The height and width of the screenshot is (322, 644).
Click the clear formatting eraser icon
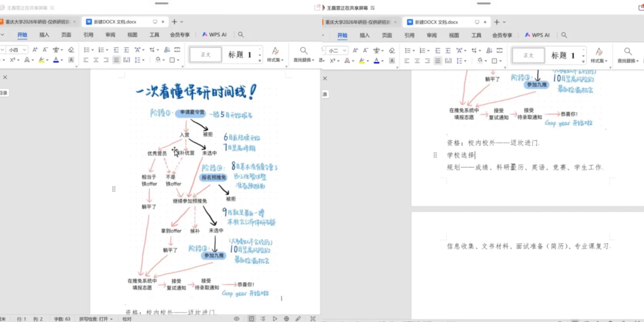[71, 50]
